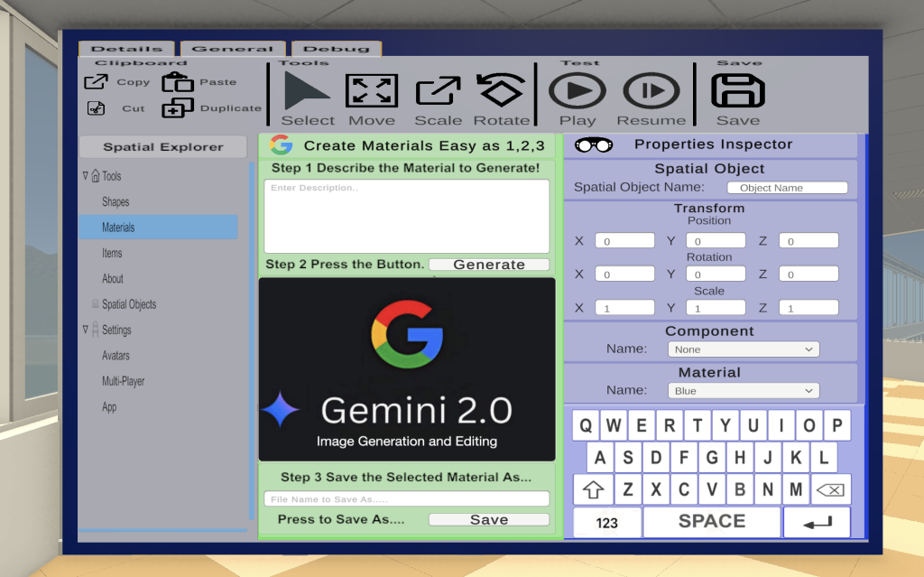This screenshot has width=924, height=577.
Task: Tap the 123 key on keyboard
Action: tap(607, 522)
